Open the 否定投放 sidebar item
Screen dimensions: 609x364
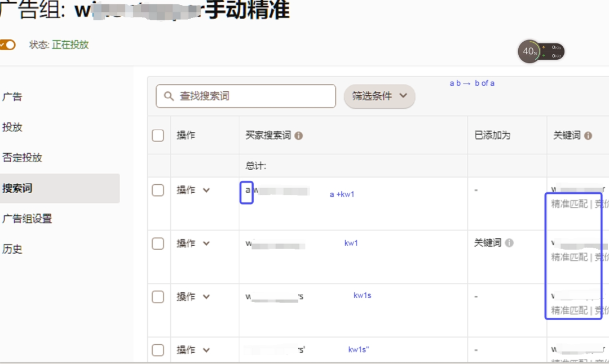coord(22,158)
